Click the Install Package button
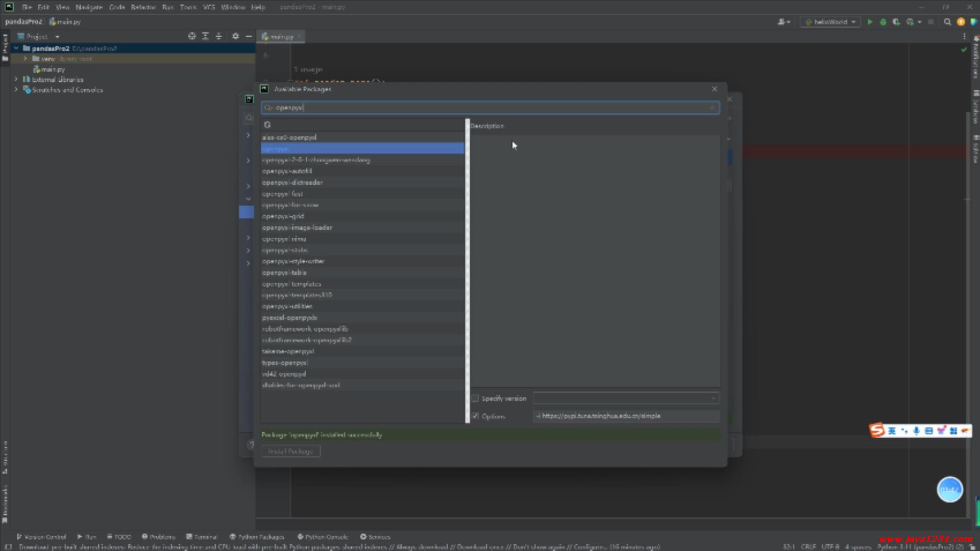 [x=291, y=452]
